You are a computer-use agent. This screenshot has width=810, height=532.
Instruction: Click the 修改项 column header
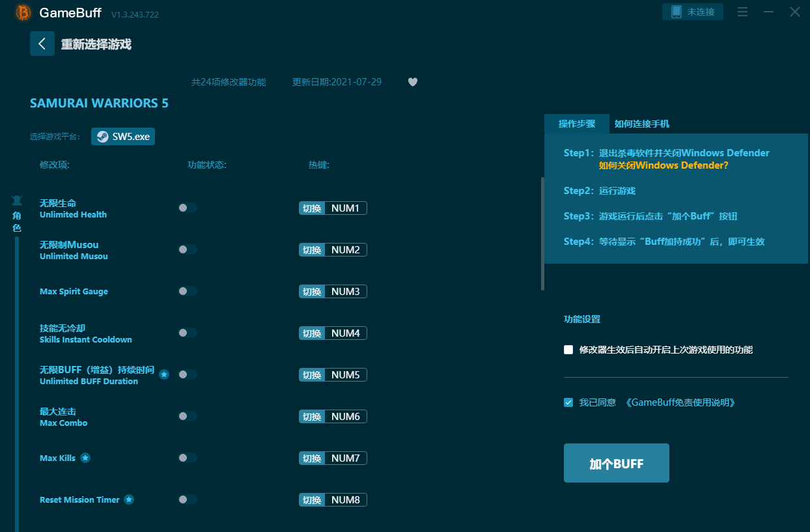coord(55,165)
